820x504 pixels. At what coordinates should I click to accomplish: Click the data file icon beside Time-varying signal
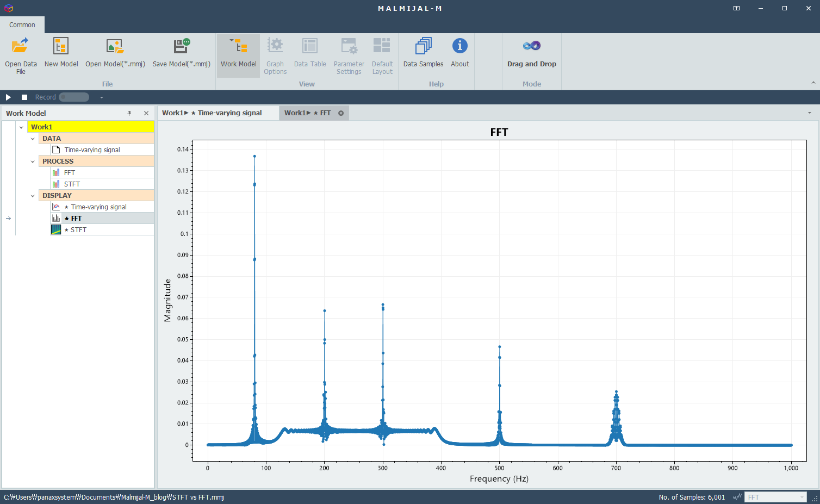pyautogui.click(x=56, y=150)
